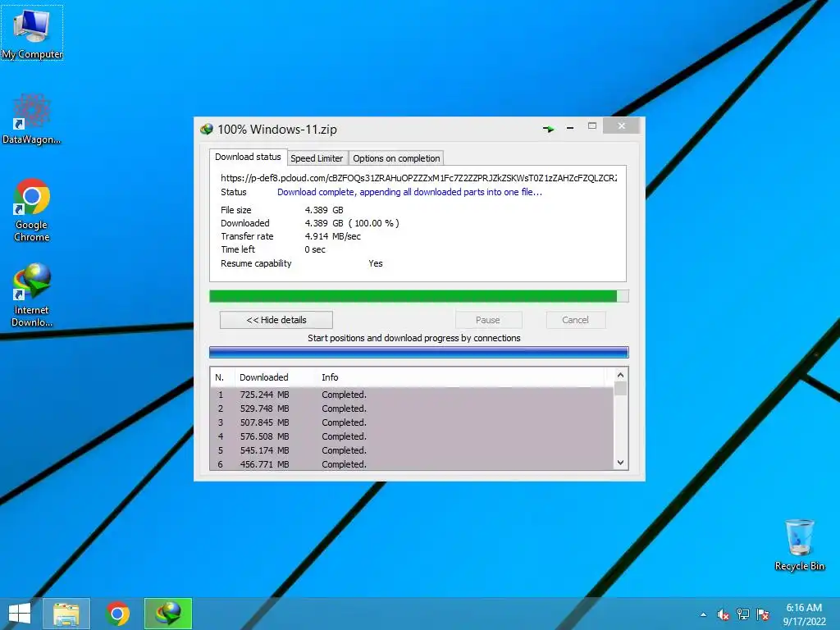Open My Computer desktop icon
The width and height of the screenshot is (840, 630).
tap(32, 33)
